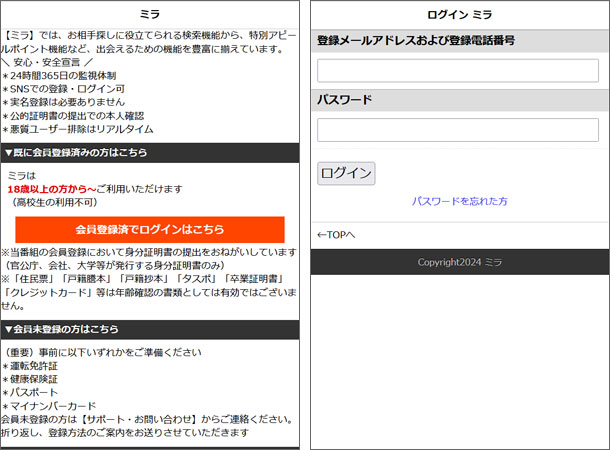Screen dimensions: 610x450
Task: Expand the ▼会員未登録の方はこちら section header
Action: [x=149, y=329]
